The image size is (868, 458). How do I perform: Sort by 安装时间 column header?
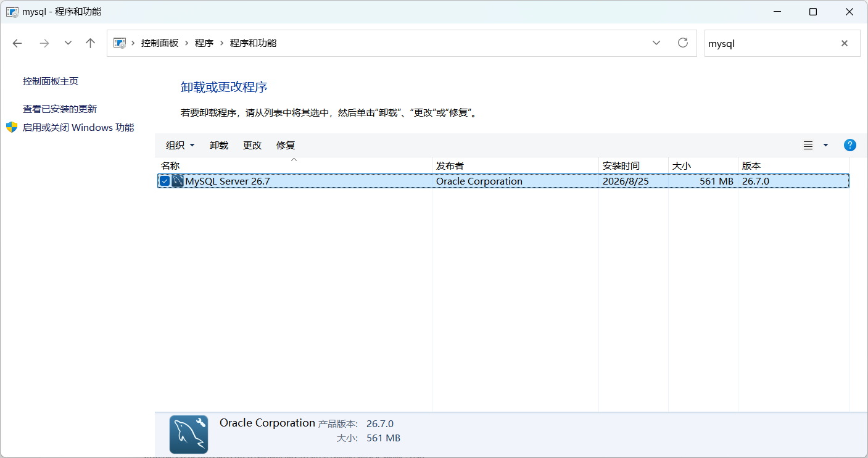coord(634,166)
